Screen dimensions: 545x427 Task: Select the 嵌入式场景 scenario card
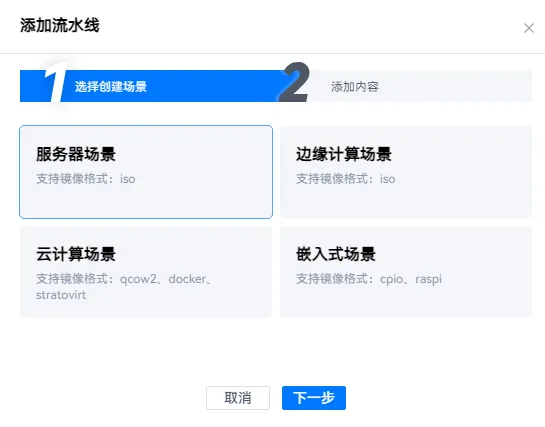point(406,272)
